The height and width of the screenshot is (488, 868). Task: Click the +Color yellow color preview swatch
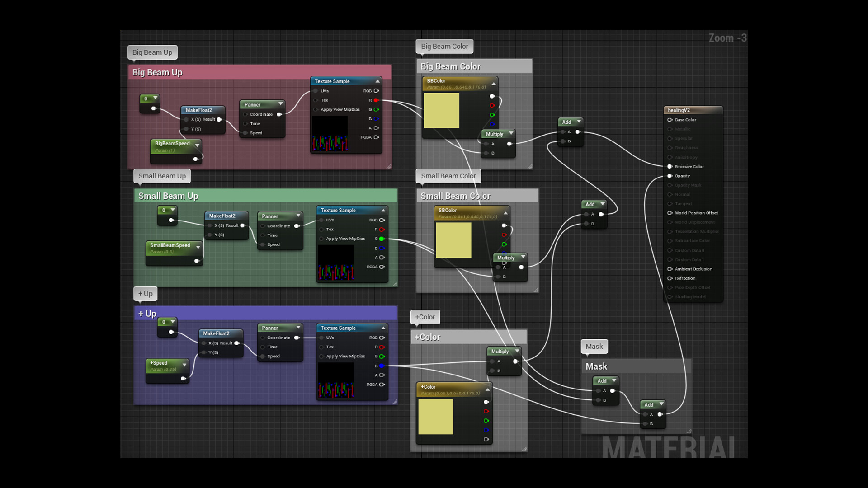tap(436, 416)
